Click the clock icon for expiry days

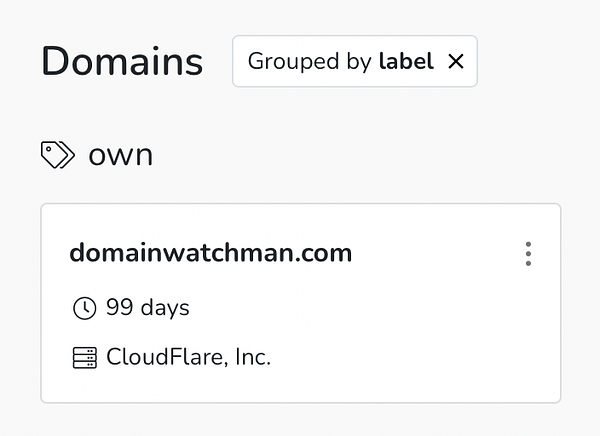(85, 308)
